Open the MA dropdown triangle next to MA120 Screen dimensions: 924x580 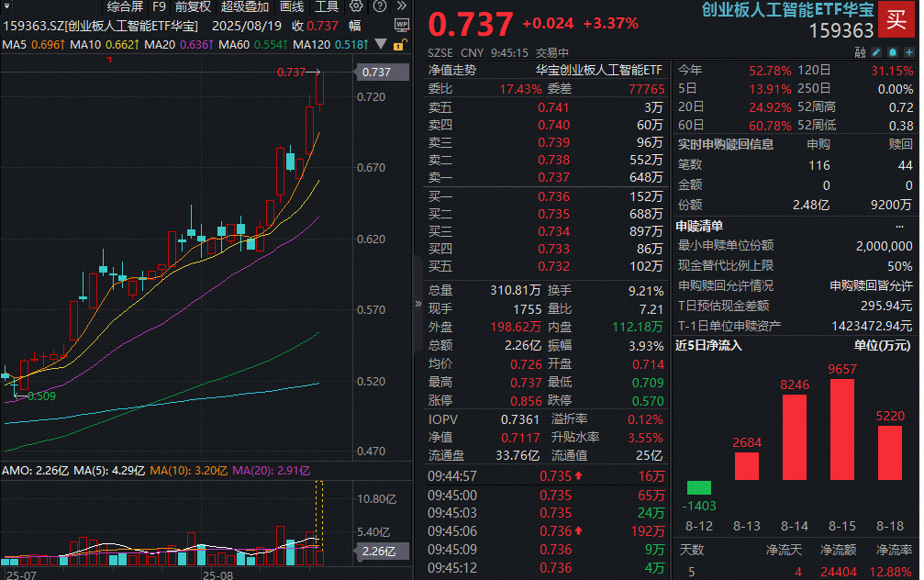pos(380,44)
